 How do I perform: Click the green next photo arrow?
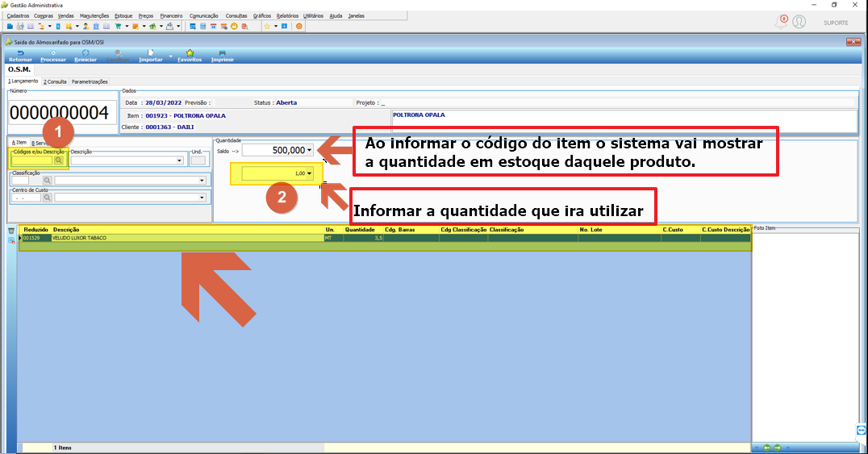pos(777,448)
